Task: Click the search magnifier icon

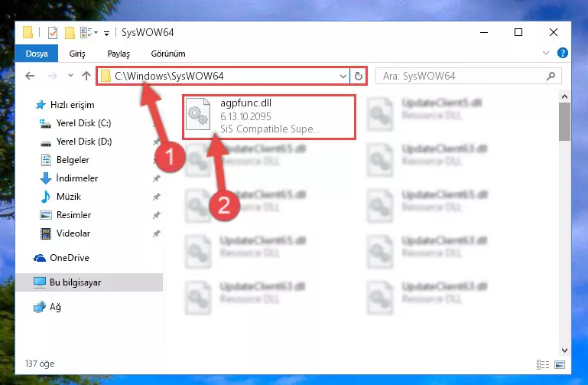Action: (551, 77)
